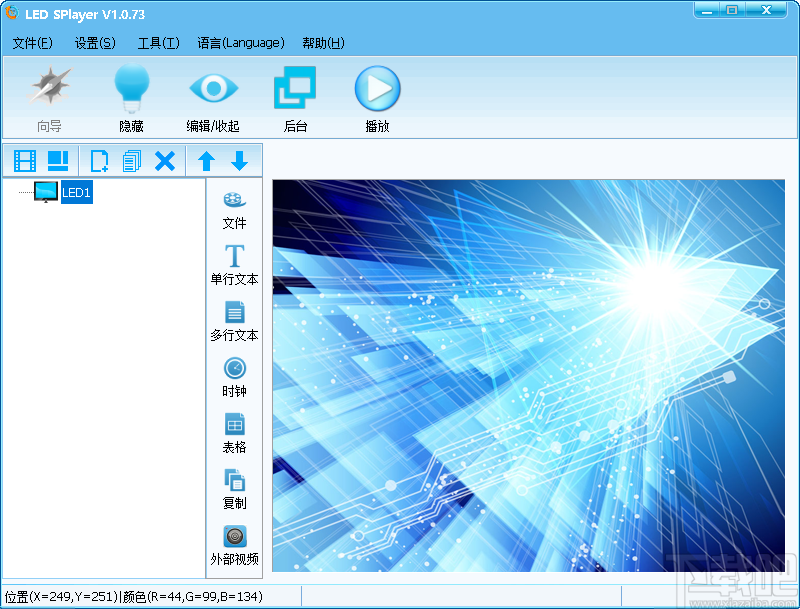Image resolution: width=800 pixels, height=609 pixels.
Task: Click the new page icon
Action: (x=98, y=160)
